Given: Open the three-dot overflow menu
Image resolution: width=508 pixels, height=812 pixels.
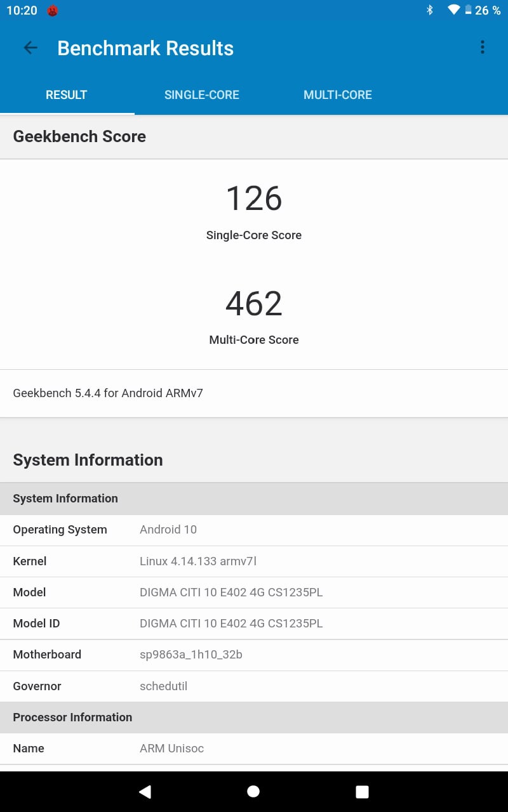Looking at the screenshot, I should pos(483,48).
